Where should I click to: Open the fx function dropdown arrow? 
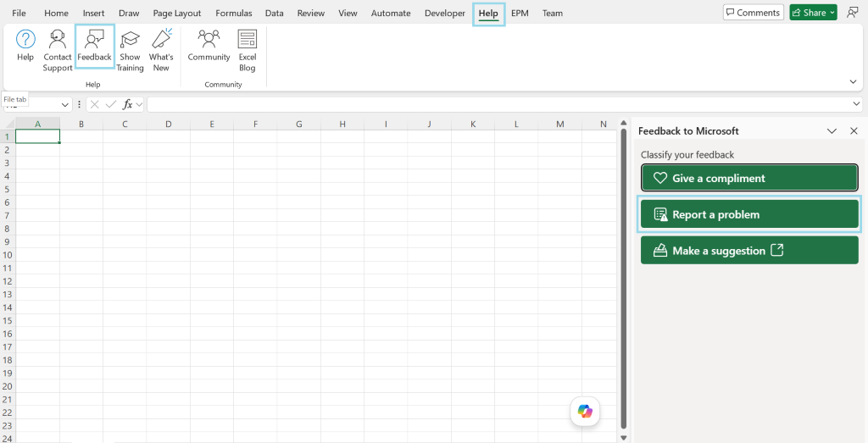click(138, 104)
